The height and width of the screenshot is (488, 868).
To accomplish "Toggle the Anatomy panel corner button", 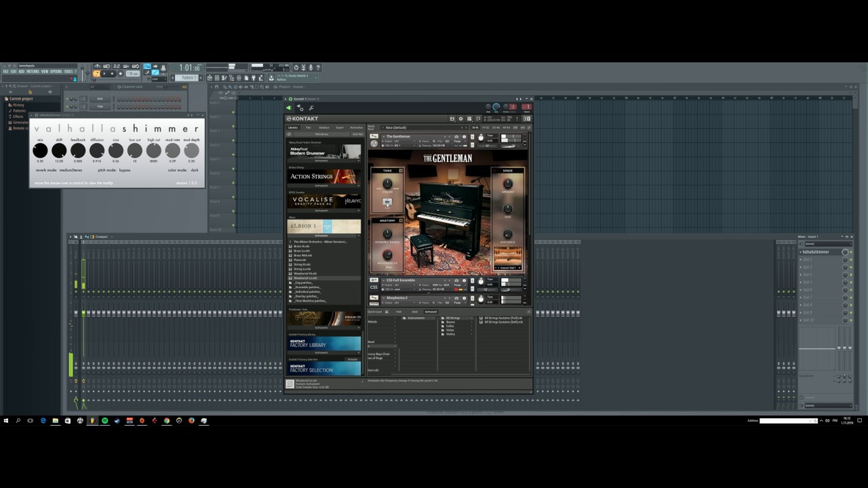I will click(401, 220).
